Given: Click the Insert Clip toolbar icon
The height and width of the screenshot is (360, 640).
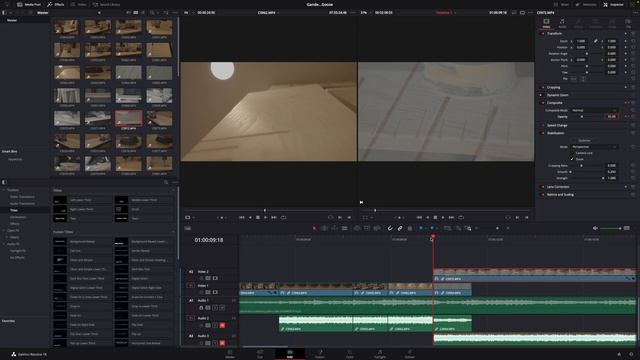Looking at the screenshot, I should [x=357, y=228].
